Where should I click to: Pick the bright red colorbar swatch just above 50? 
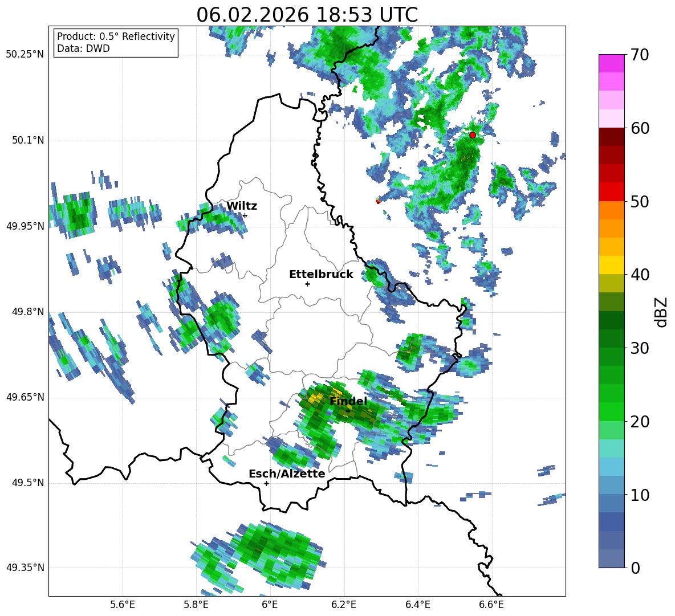pos(611,192)
